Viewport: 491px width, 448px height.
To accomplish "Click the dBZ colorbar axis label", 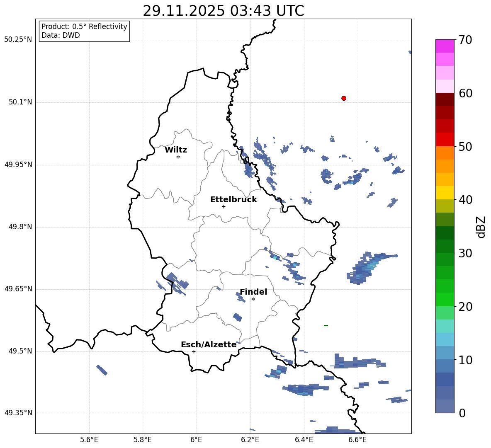I will [481, 227].
